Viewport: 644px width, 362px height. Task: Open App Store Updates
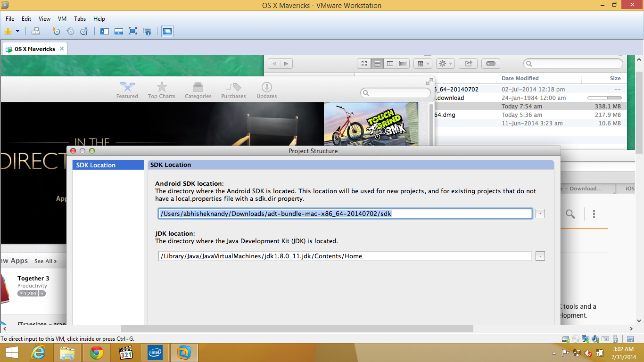pos(266,90)
